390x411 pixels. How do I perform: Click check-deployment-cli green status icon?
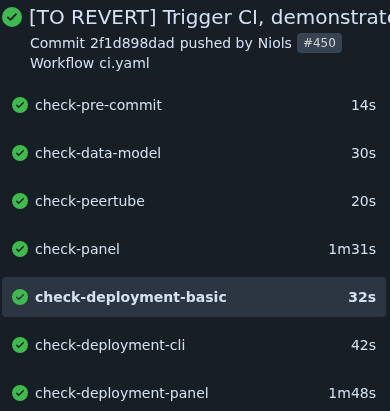pos(20,345)
